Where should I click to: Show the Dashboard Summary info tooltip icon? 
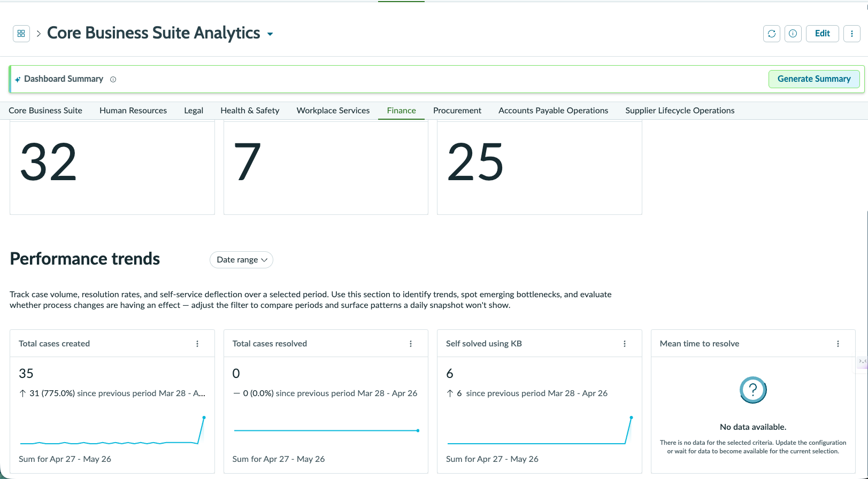pos(113,79)
